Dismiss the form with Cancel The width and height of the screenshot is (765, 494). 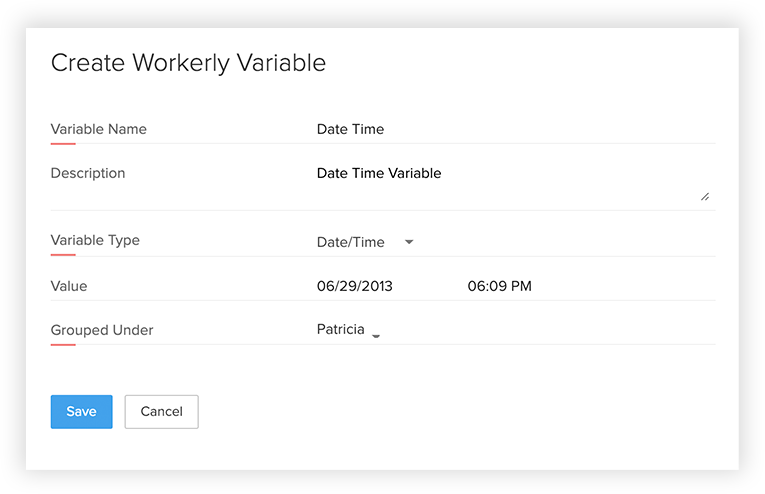161,411
